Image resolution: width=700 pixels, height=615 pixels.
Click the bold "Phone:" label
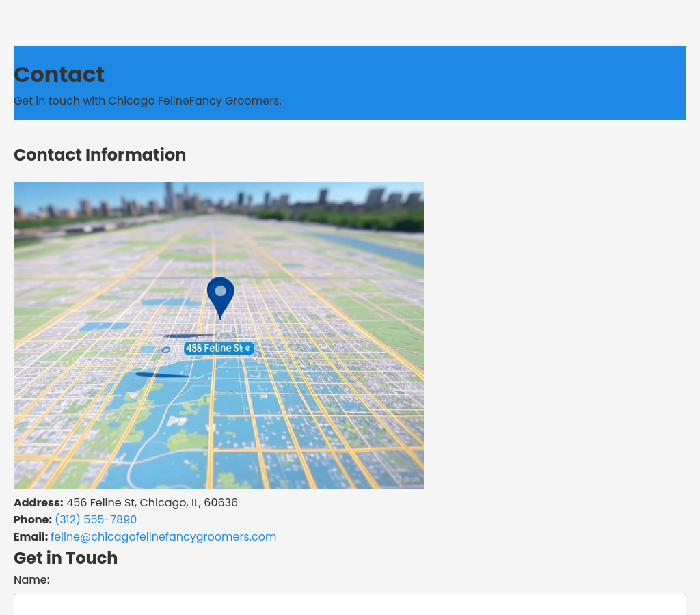pos(33,520)
